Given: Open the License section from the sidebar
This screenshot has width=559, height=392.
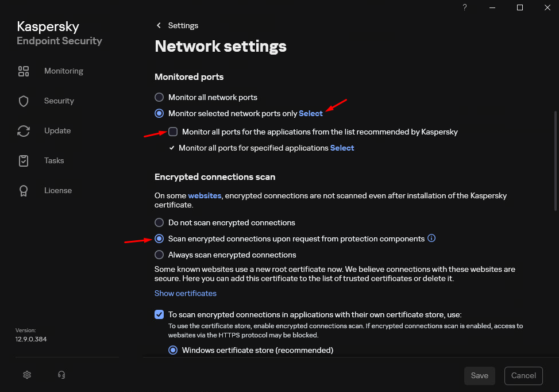Looking at the screenshot, I should pos(57,190).
